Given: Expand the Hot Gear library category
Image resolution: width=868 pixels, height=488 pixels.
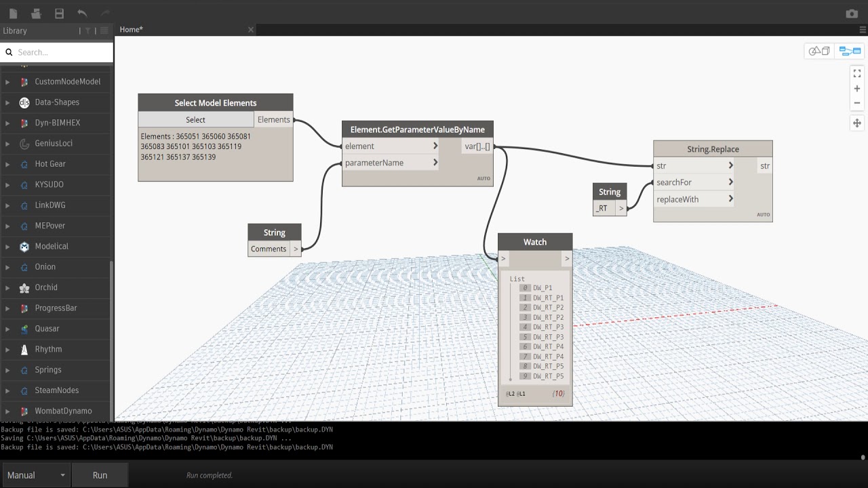Looking at the screenshot, I should (7, 164).
